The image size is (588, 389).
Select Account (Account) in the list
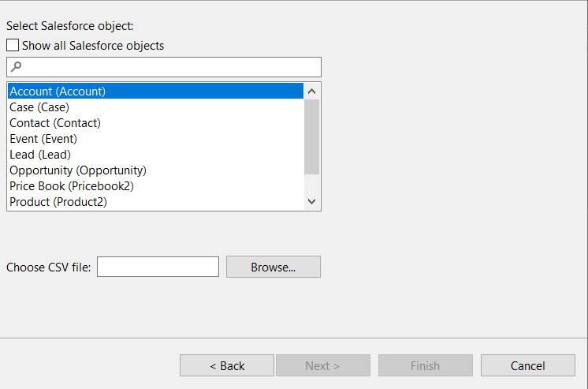point(58,92)
